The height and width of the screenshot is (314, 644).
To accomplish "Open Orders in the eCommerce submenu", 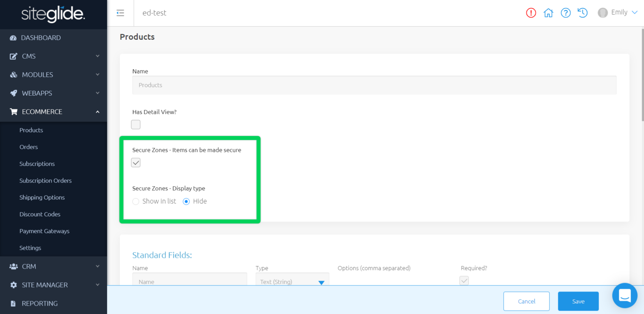I will pyautogui.click(x=29, y=147).
